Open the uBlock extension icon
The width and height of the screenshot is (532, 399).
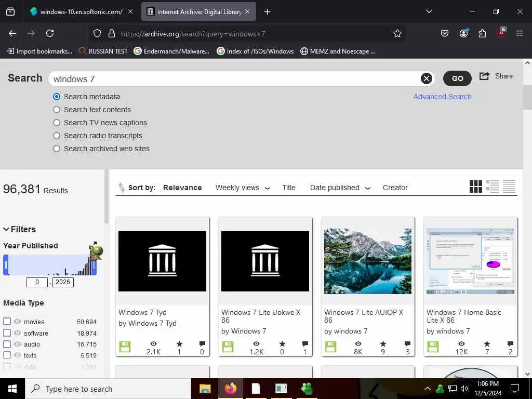pos(501,33)
